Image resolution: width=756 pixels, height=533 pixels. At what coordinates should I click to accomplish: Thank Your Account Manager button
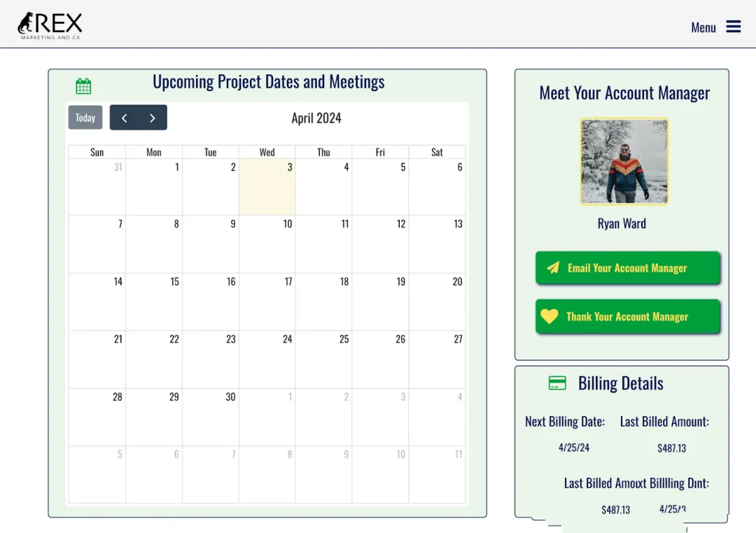(x=628, y=317)
